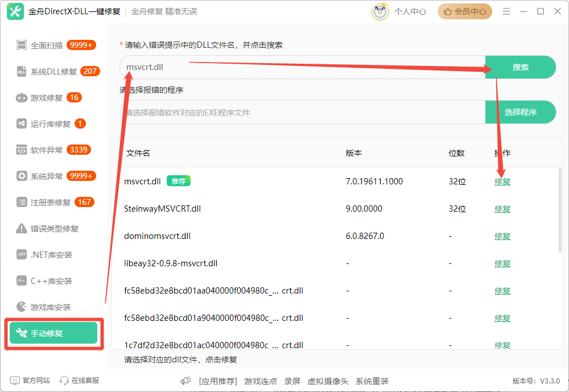The height and width of the screenshot is (392, 569).
Task: Click the system DLL repair file icon
Action: [22, 71]
